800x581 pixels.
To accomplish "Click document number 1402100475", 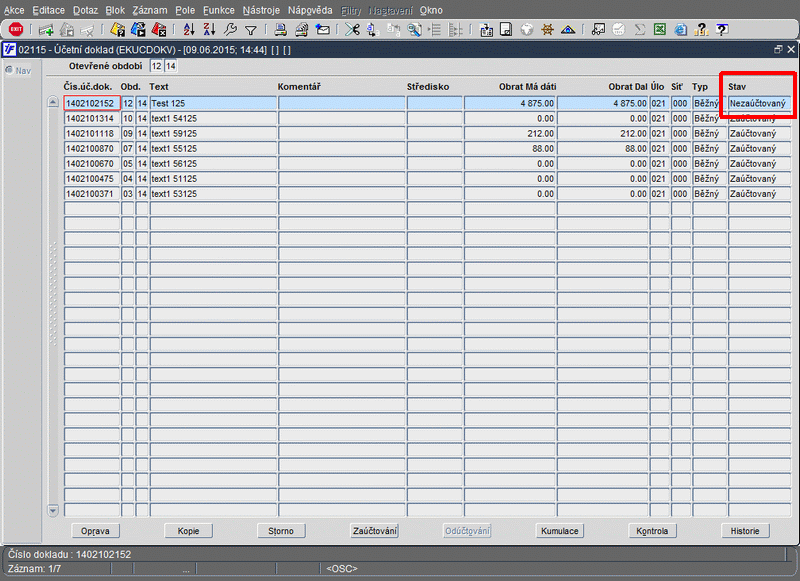I will (92, 179).
